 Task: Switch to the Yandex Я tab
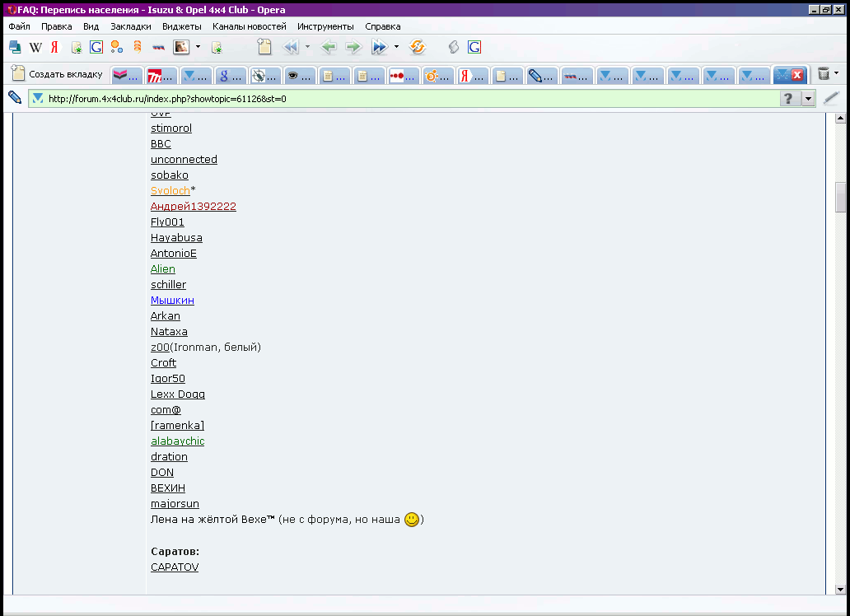(x=474, y=76)
